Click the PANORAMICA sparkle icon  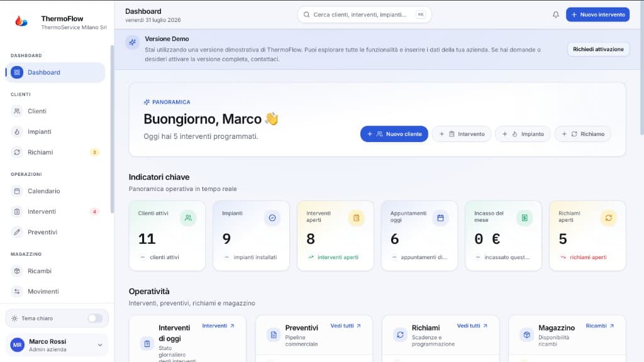click(x=147, y=102)
